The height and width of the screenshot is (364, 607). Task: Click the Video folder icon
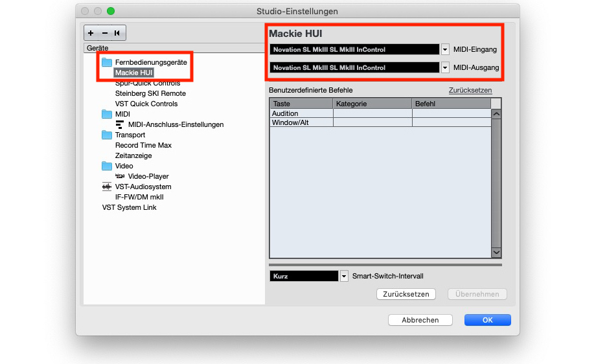point(107,166)
